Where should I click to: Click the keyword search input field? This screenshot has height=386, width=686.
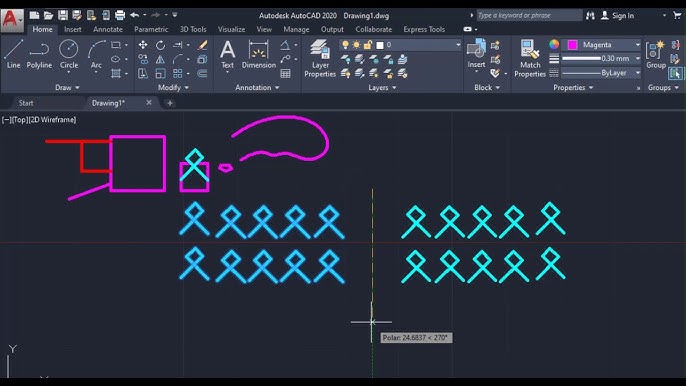pos(529,15)
